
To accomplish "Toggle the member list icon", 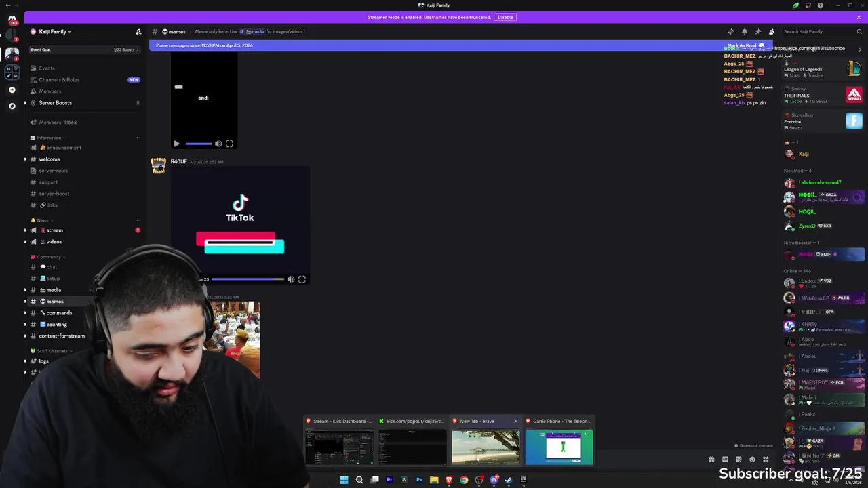I will pyautogui.click(x=772, y=31).
